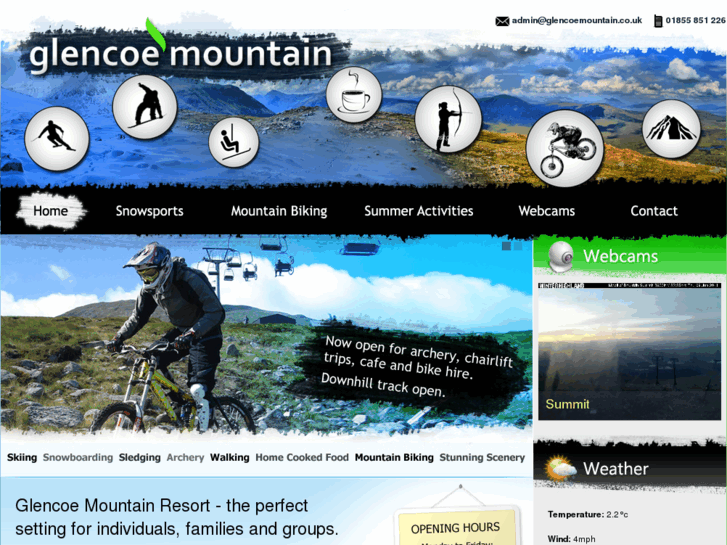Viewport: 727px width, 545px height.
Task: Email admin@glencoemountain.co.uk link
Action: [x=577, y=20]
